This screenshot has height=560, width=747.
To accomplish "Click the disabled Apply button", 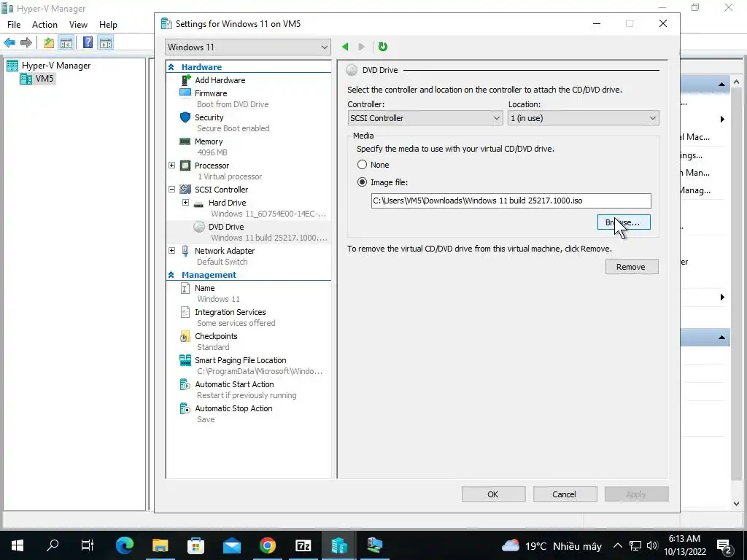I will tap(636, 494).
